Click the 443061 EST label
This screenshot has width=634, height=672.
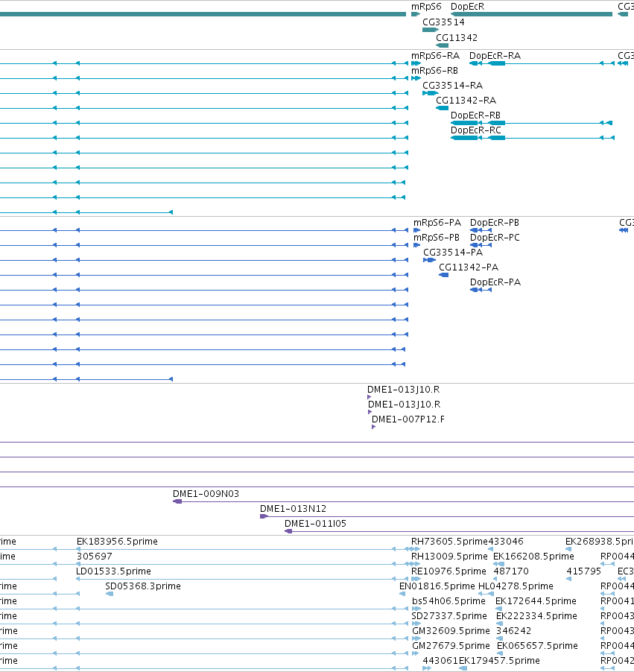point(440,660)
